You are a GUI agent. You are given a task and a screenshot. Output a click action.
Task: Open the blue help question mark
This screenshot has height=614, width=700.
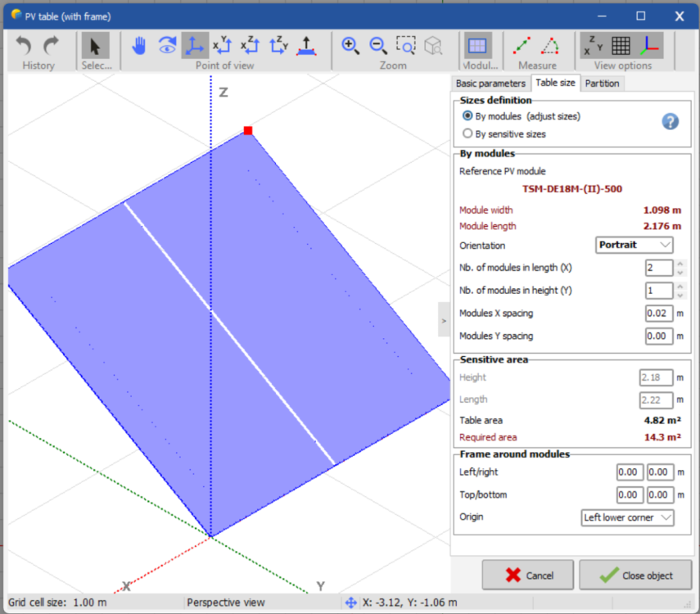pos(670,122)
